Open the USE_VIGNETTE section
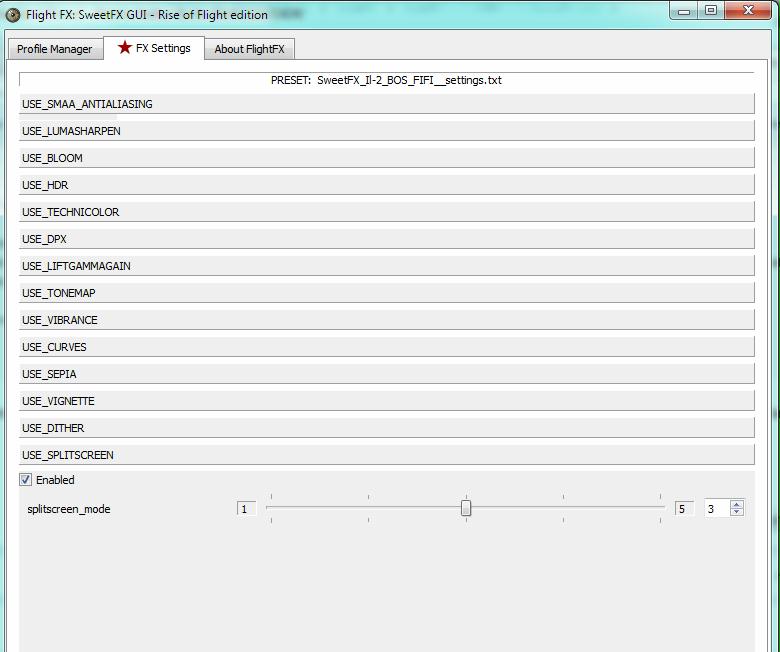Screen dimensions: 780x652 pos(387,401)
